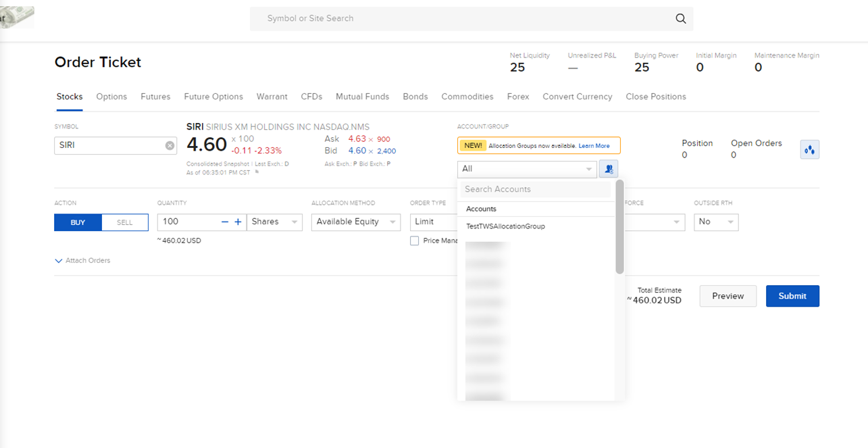Image resolution: width=868 pixels, height=448 pixels.
Task: Click the Total Estimate amount
Action: click(x=655, y=300)
